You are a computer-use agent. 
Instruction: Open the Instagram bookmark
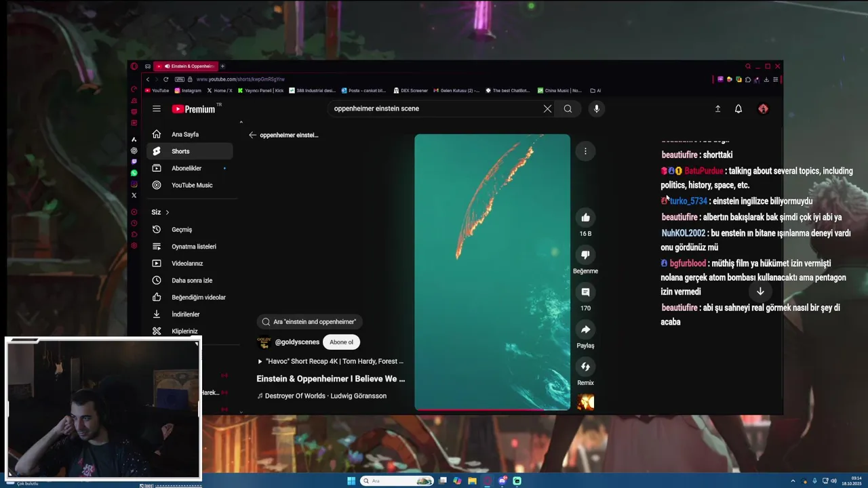188,90
